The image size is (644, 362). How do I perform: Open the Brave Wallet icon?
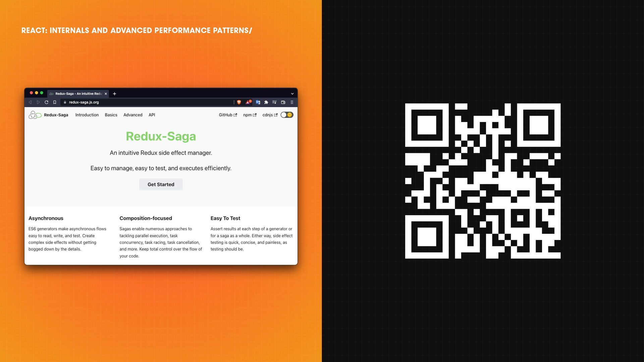click(x=283, y=102)
